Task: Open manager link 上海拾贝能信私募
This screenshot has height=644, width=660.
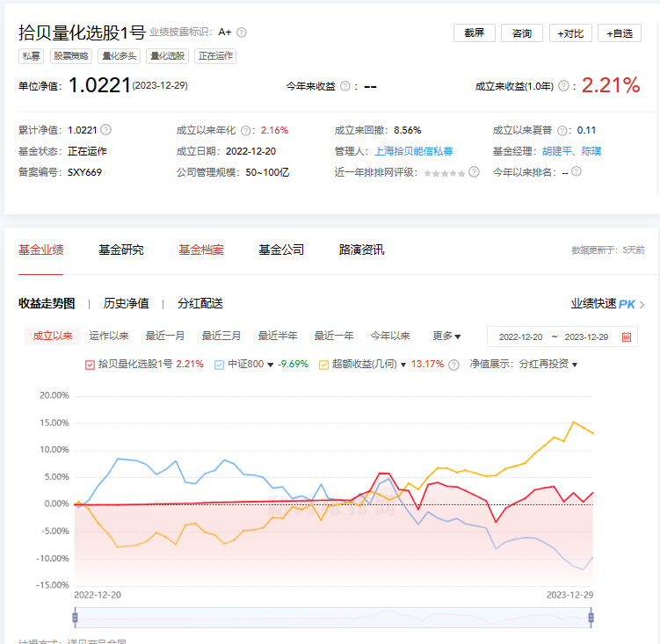Action: click(413, 151)
